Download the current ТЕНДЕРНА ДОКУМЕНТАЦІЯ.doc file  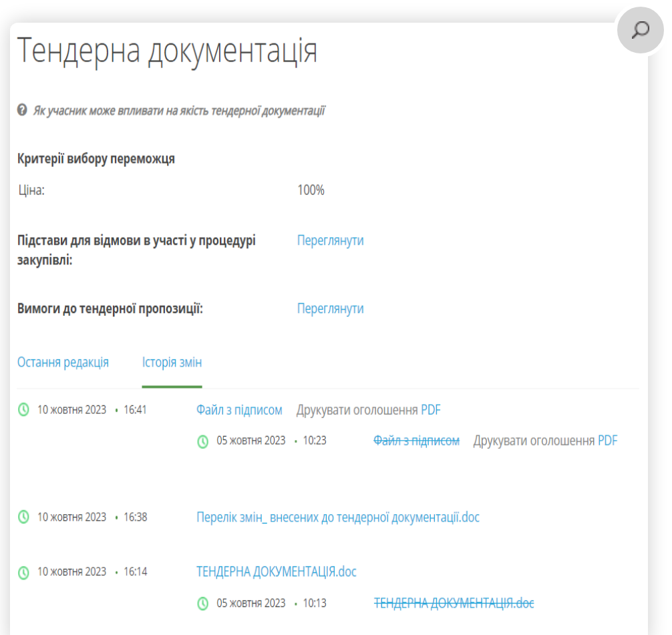coord(277,572)
